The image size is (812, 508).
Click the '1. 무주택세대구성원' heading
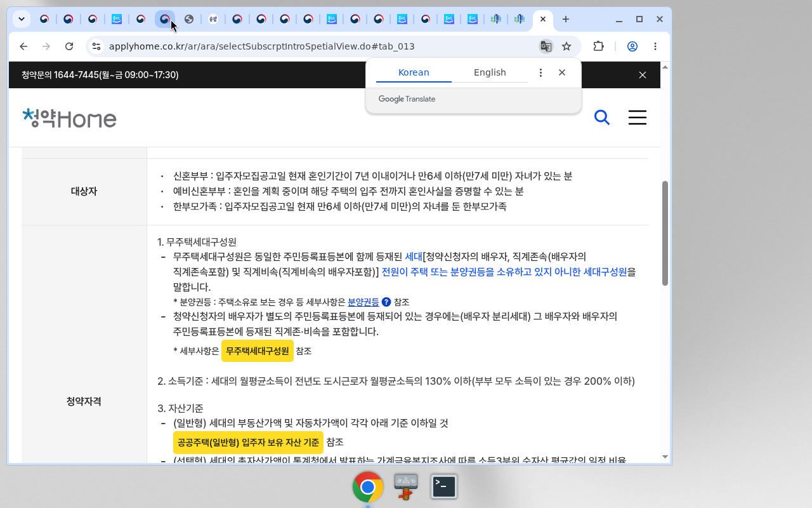(x=197, y=242)
